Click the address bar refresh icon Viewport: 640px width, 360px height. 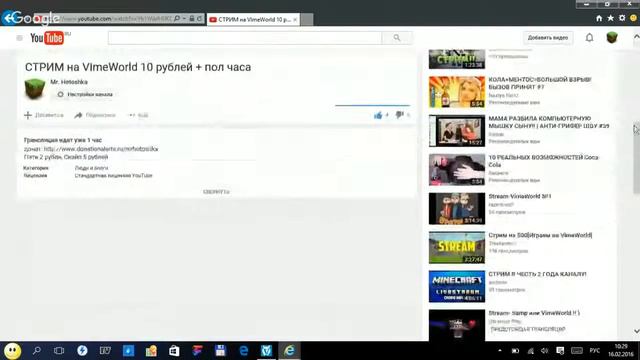pos(200,18)
